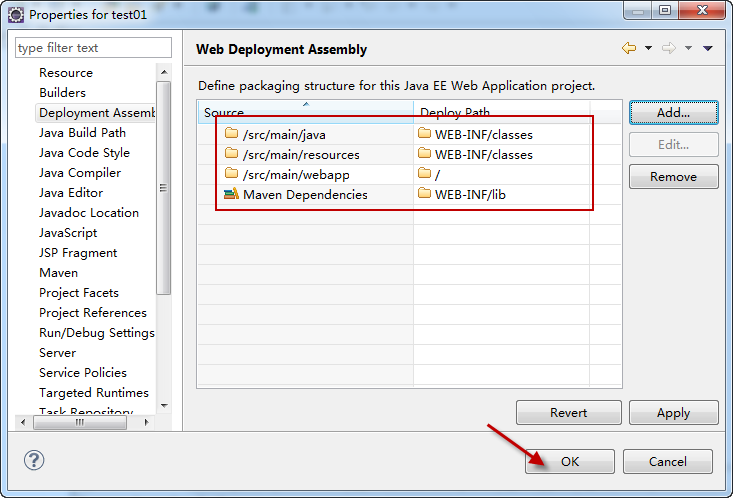733x498 pixels.
Task: Click the forward navigation arrow icon
Action: coord(669,48)
